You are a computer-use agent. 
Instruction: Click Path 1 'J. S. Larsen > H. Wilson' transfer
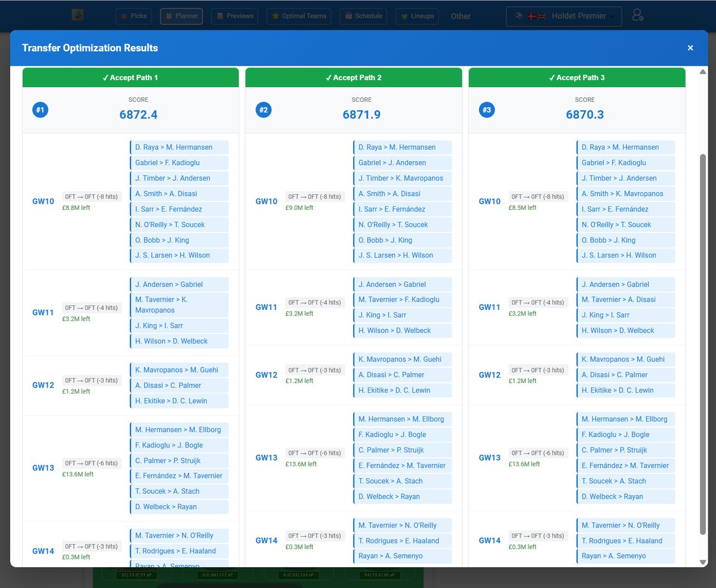click(179, 255)
